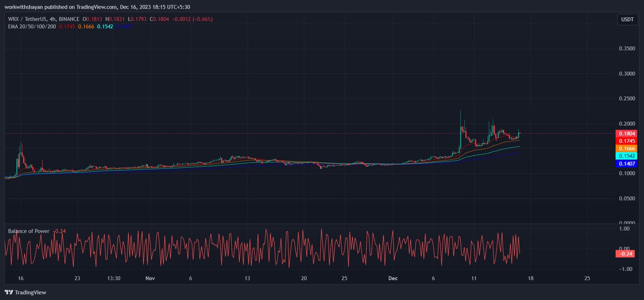Click the 16 date label on time axis
Viewport: 644px width, 300px height.
[21, 278]
